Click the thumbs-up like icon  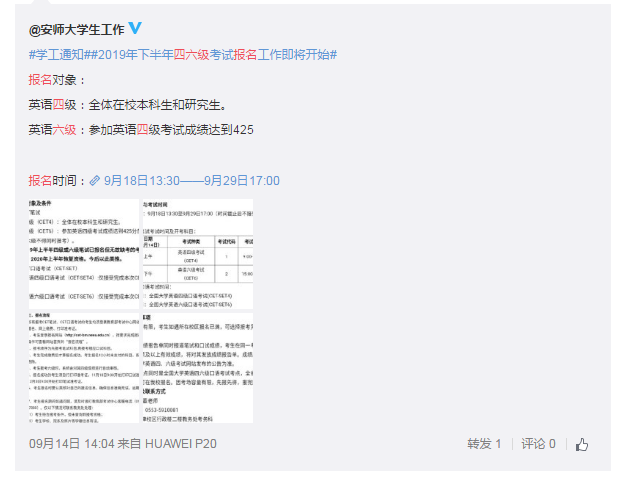(x=582, y=444)
